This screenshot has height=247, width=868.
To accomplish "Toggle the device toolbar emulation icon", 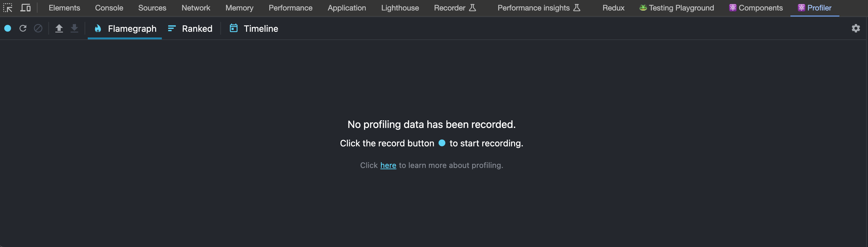I will click(25, 7).
